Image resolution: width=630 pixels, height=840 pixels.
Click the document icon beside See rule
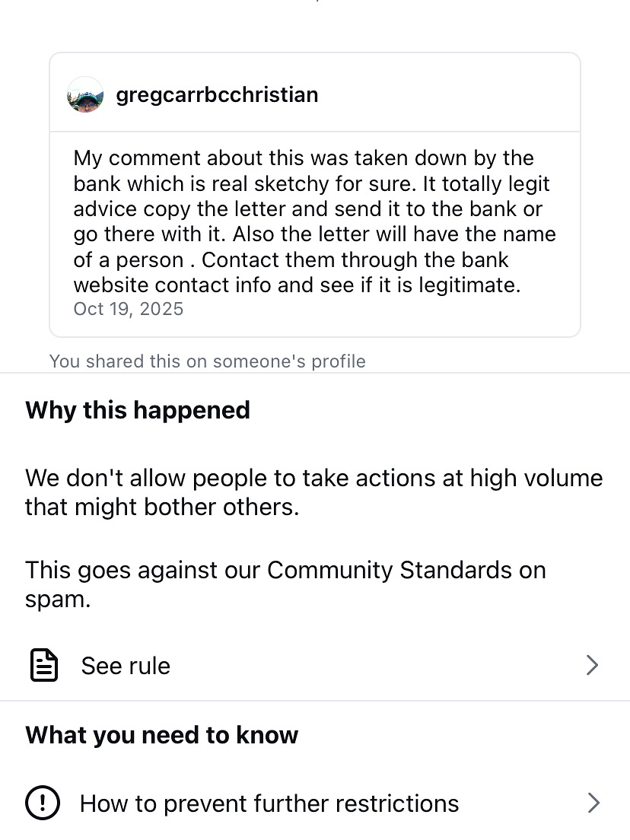(44, 666)
